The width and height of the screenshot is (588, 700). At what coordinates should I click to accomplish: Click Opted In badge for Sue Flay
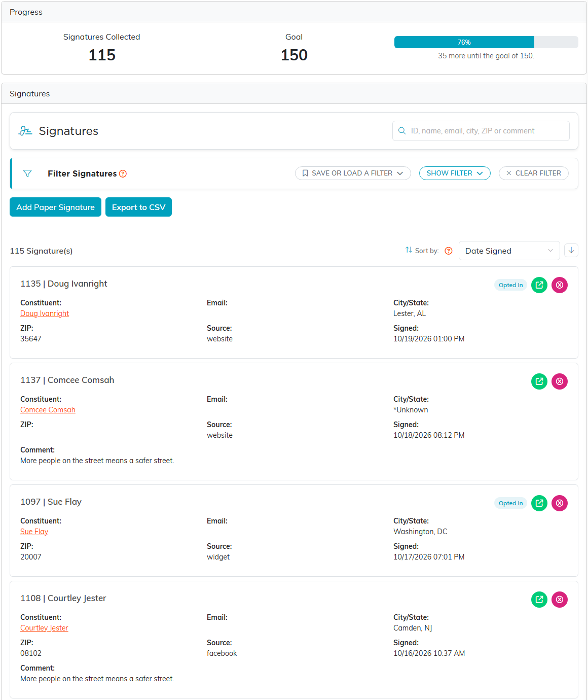point(510,503)
